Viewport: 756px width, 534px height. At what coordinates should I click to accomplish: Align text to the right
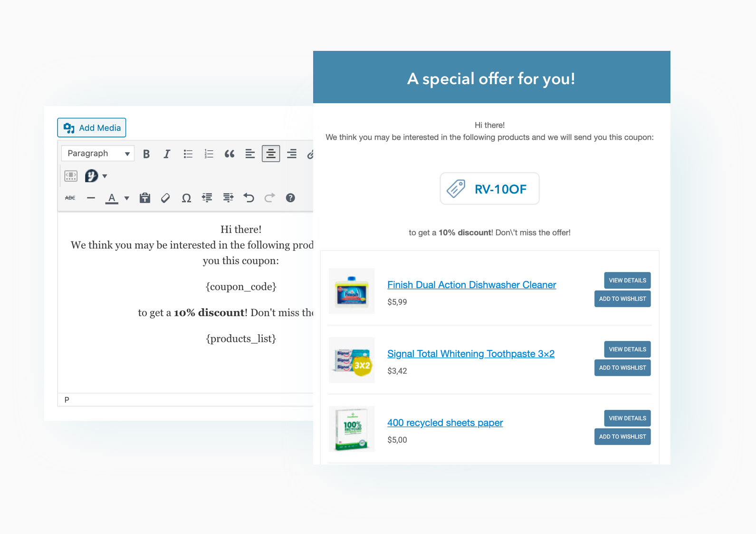tap(292, 154)
